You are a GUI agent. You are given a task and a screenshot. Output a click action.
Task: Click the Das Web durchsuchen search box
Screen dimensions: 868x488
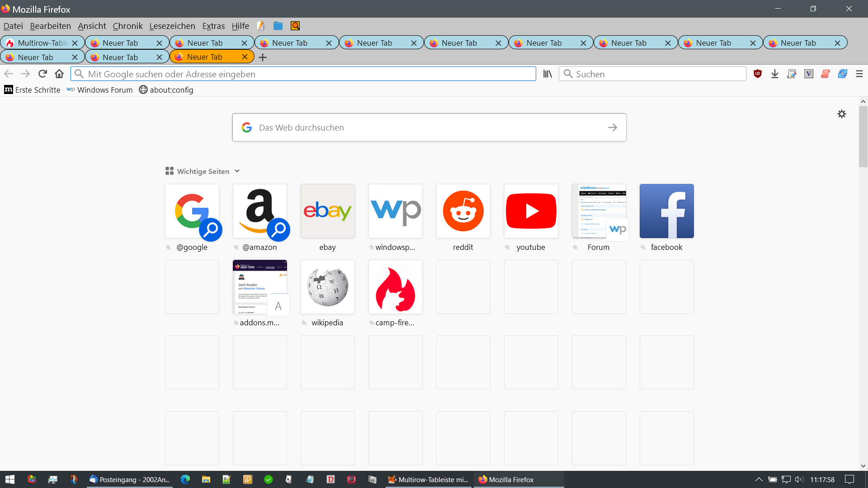click(x=425, y=127)
